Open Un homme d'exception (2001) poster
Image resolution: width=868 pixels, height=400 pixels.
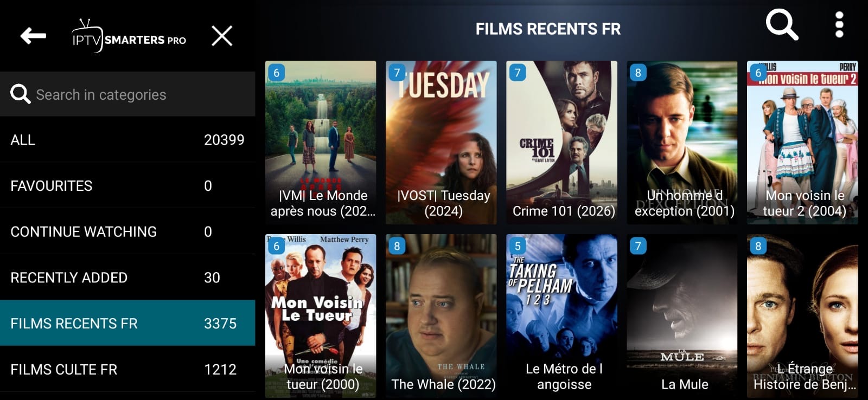[x=682, y=143]
